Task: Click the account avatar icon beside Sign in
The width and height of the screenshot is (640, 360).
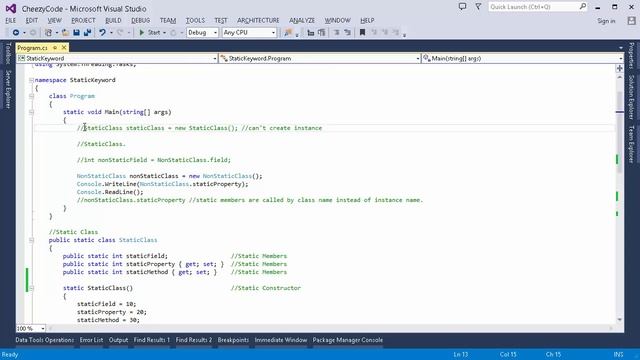Action: (631, 20)
